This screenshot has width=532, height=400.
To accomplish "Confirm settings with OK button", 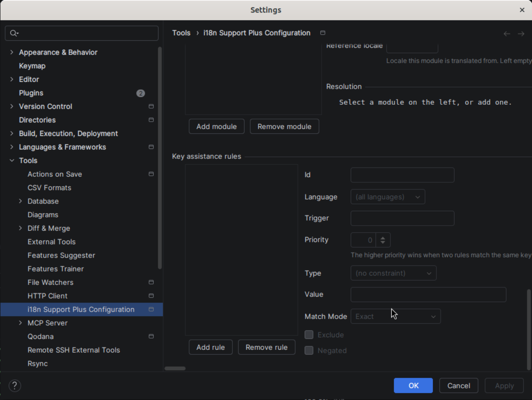I will coord(413,385).
